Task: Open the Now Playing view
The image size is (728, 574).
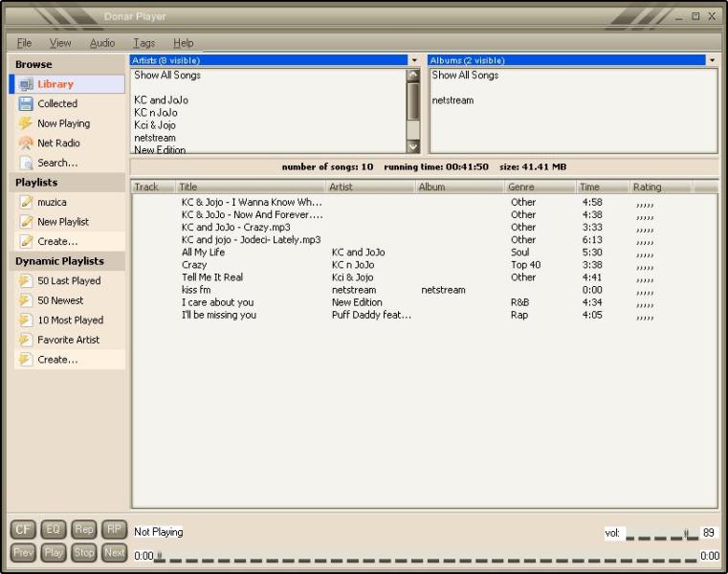Action: (63, 123)
